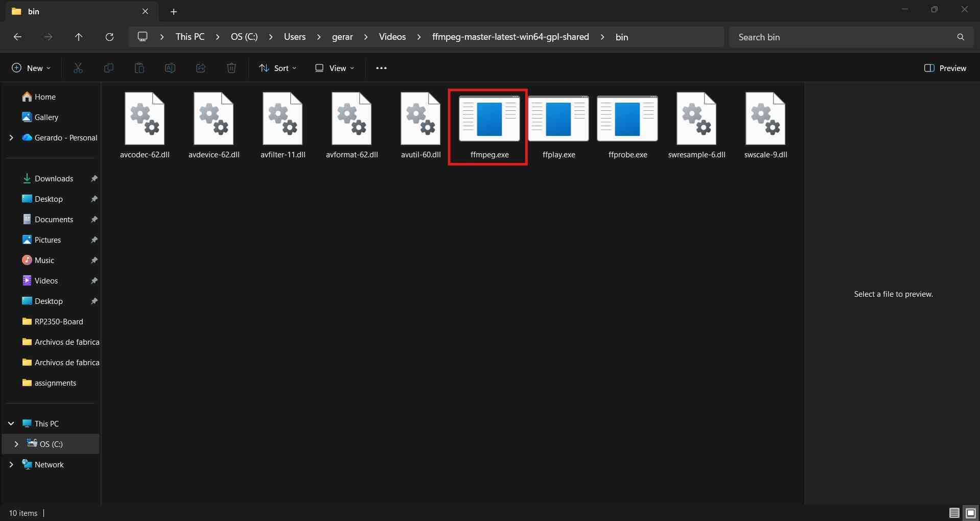Add a new tab

[174, 11]
